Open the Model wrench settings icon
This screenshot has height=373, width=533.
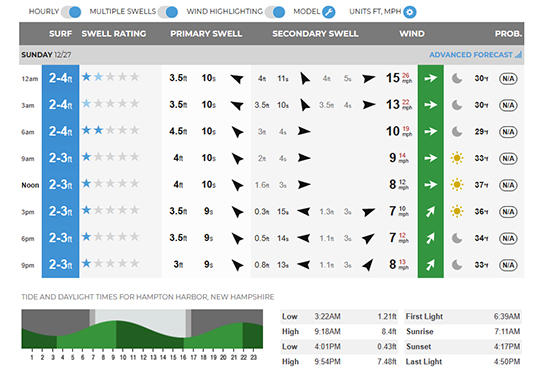[329, 12]
